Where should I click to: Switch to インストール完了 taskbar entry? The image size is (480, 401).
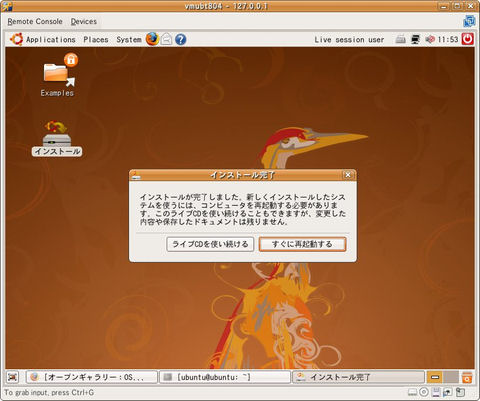point(358,377)
